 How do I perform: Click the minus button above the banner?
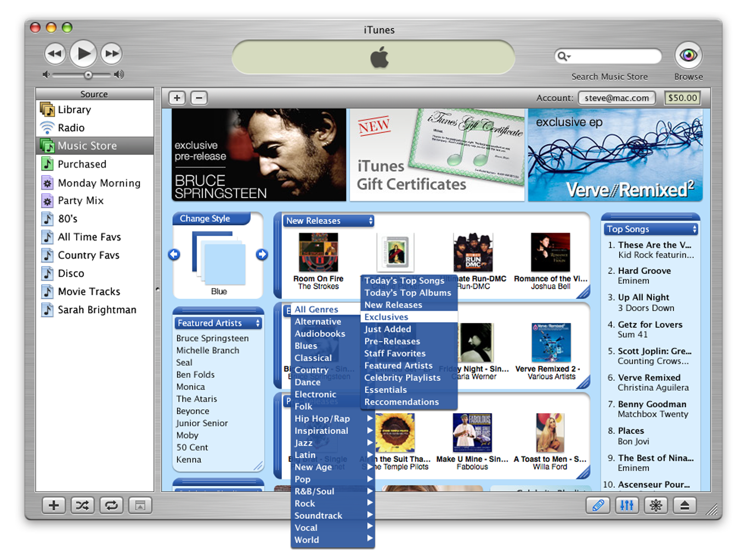pos(199,98)
